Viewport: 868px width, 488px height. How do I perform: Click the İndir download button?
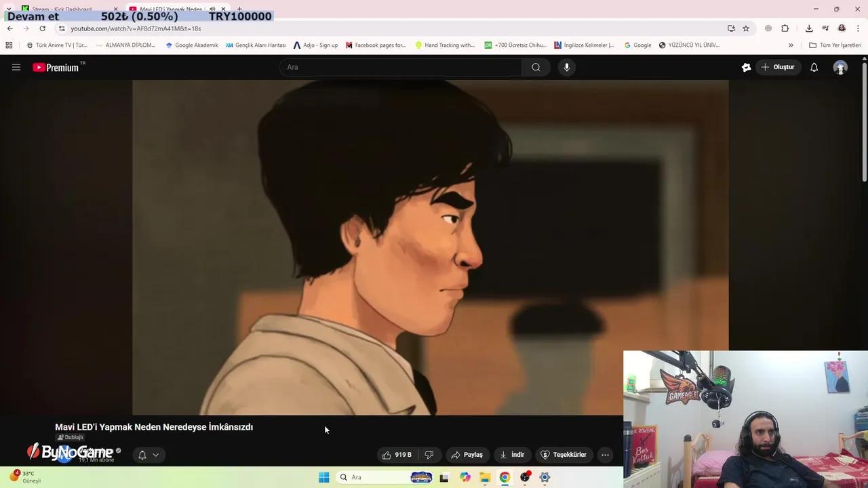coord(513,455)
